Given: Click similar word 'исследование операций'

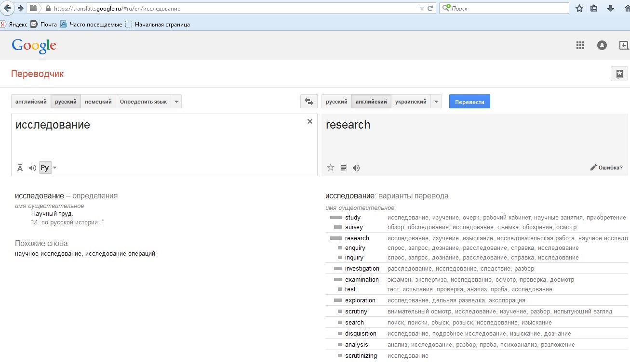Looking at the screenshot, I should (x=121, y=254).
